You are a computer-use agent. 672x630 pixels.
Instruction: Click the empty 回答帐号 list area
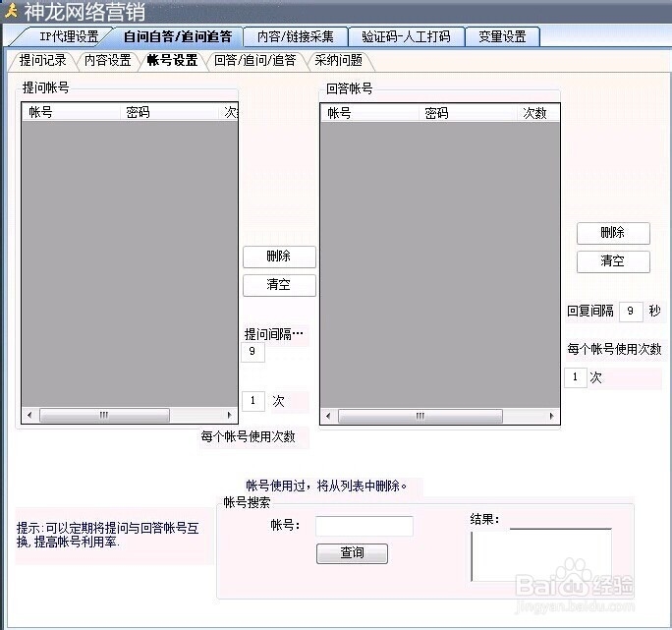[x=440, y=265]
